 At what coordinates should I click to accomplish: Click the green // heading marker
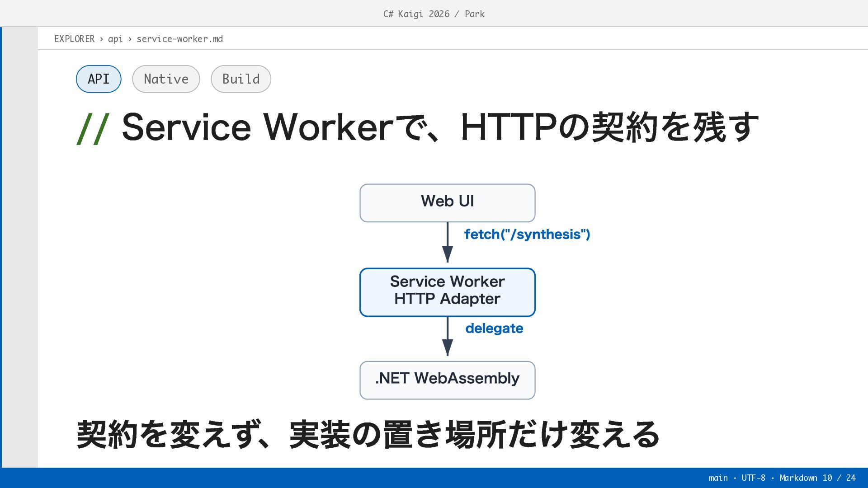pyautogui.click(x=93, y=128)
